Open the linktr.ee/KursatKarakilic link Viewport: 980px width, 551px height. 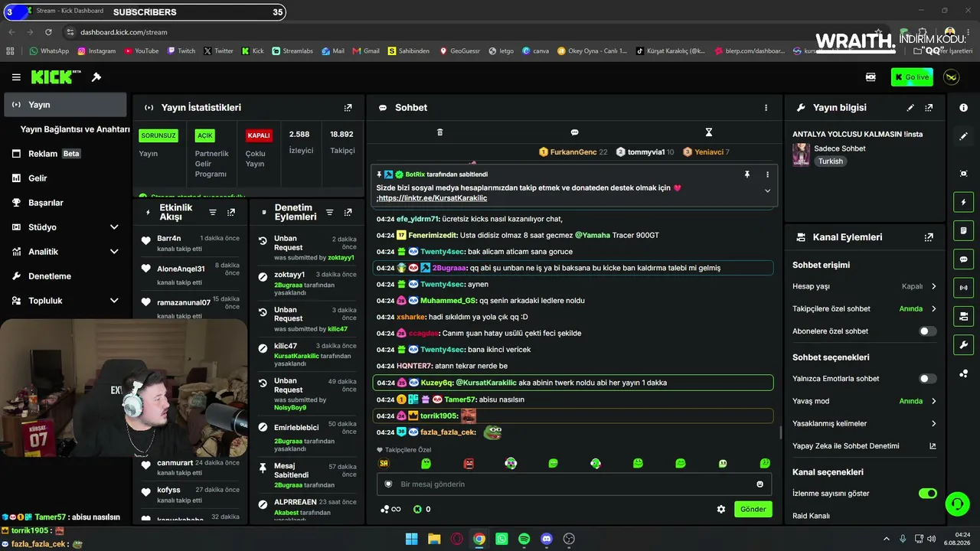pos(433,198)
